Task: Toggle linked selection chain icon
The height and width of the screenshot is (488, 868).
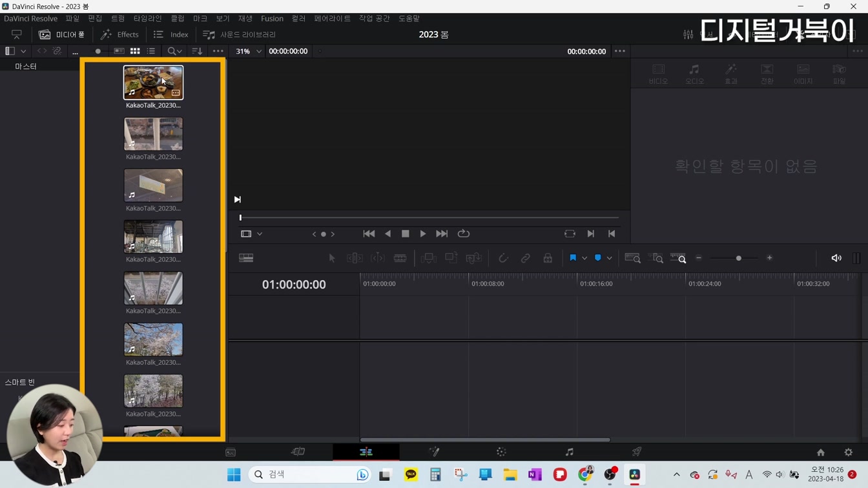Action: (x=526, y=258)
